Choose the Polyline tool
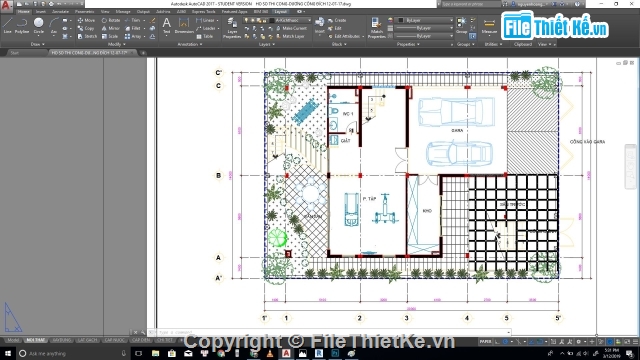This screenshot has width=640, height=360. pyautogui.click(x=22, y=25)
